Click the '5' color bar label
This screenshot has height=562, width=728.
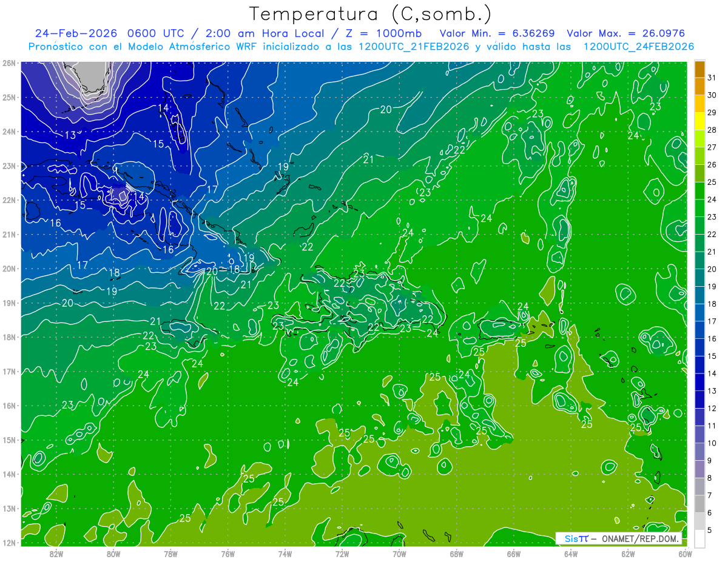710,530
